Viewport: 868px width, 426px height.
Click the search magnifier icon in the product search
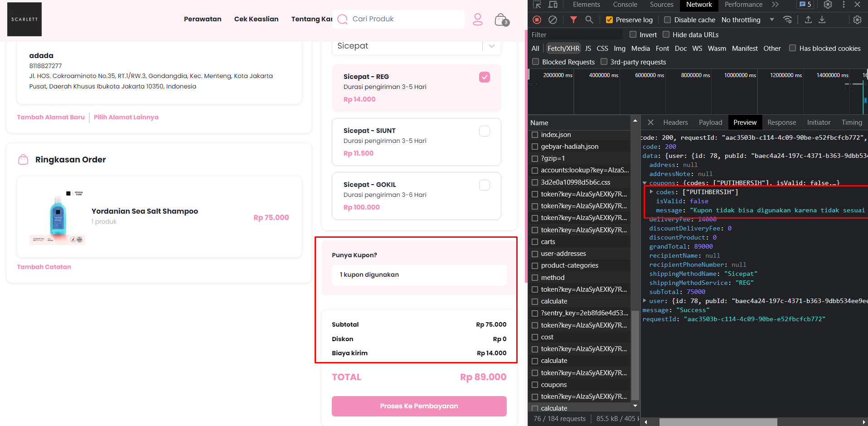point(343,19)
